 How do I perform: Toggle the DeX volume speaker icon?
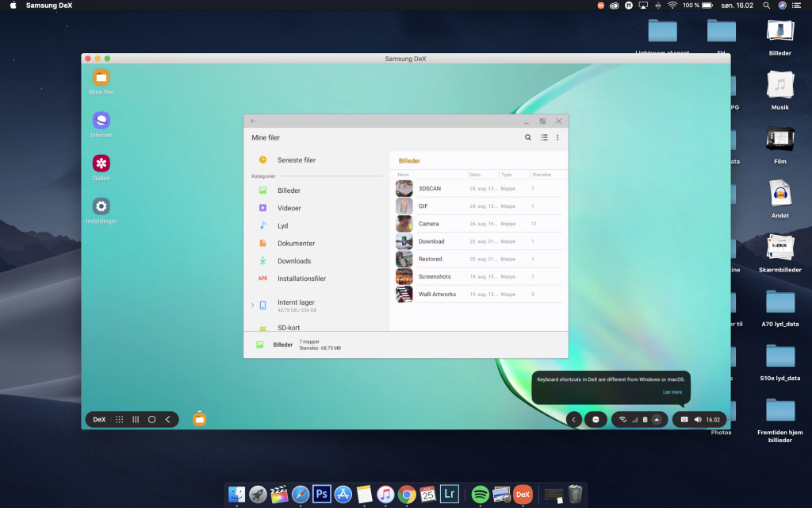pyautogui.click(x=698, y=419)
